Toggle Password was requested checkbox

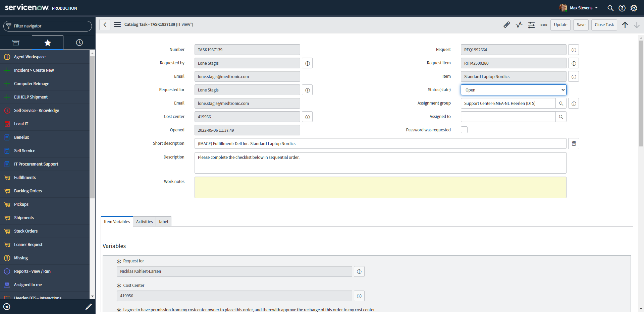coord(464,130)
